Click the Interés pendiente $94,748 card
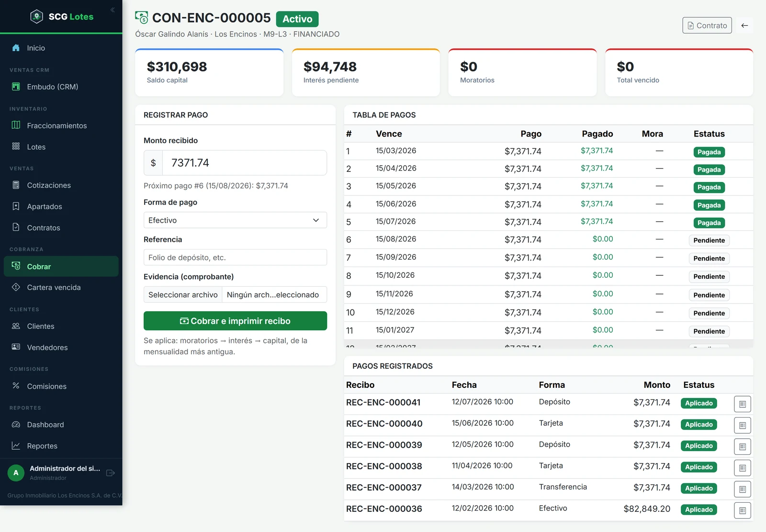The width and height of the screenshot is (766, 532). pyautogui.click(x=366, y=73)
